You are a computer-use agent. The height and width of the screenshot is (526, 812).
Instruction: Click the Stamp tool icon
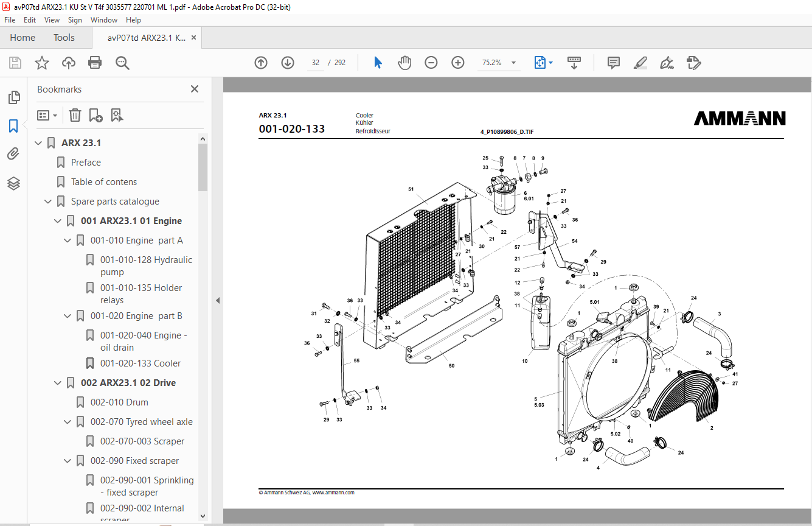[693, 63]
